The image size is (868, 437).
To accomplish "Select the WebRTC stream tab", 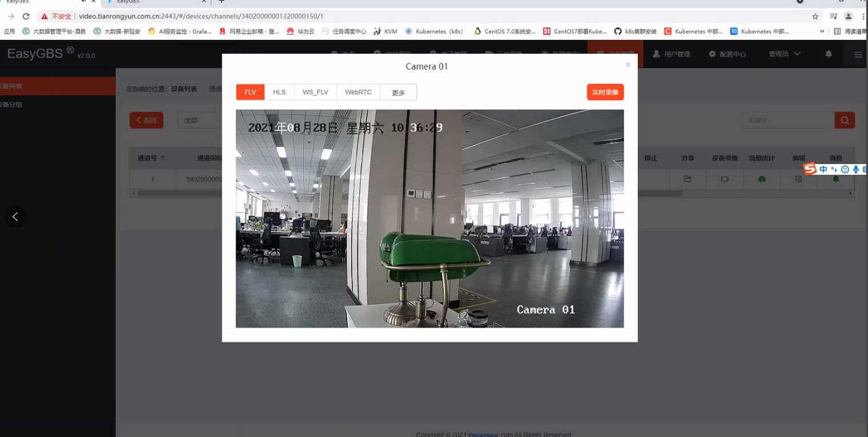I will [358, 92].
